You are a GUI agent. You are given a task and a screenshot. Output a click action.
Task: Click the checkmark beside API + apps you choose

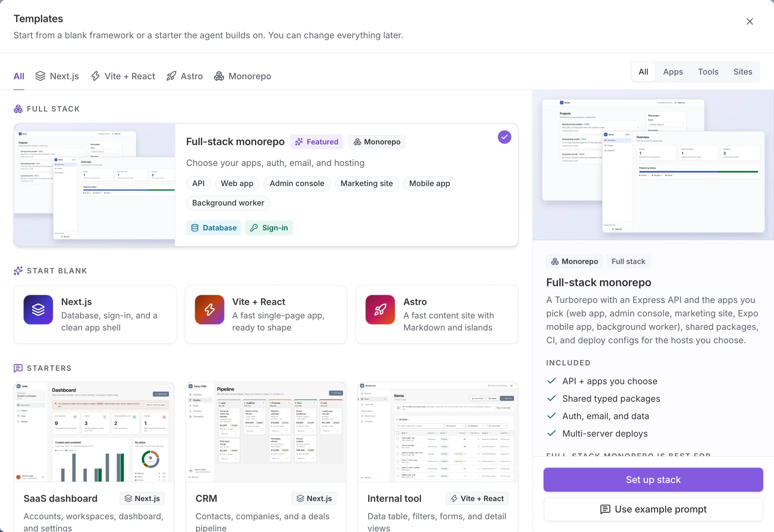[551, 381]
